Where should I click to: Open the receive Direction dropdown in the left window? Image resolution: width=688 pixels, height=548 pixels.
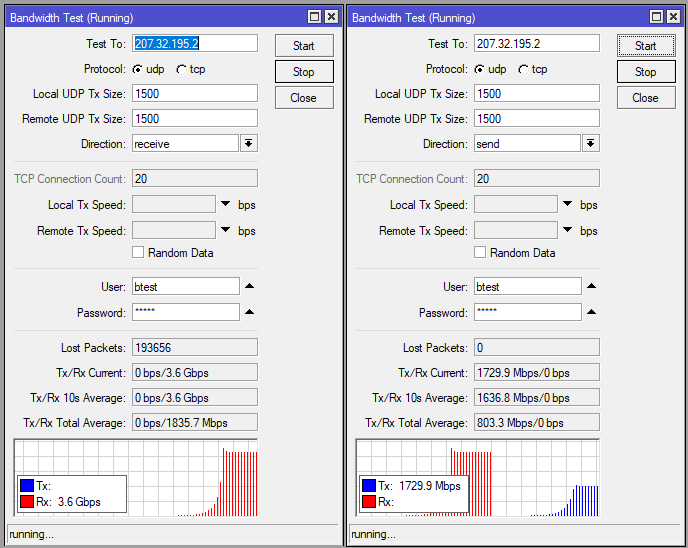pos(249,143)
